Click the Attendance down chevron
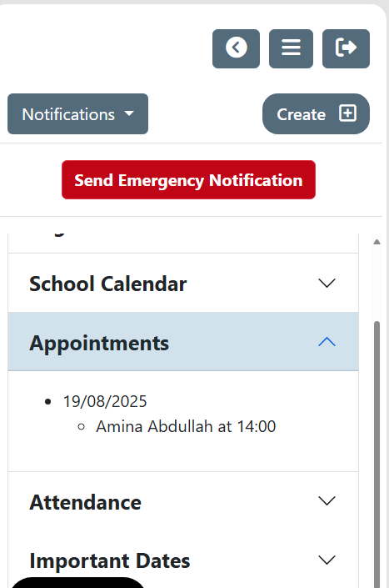389x588 pixels. point(327,501)
